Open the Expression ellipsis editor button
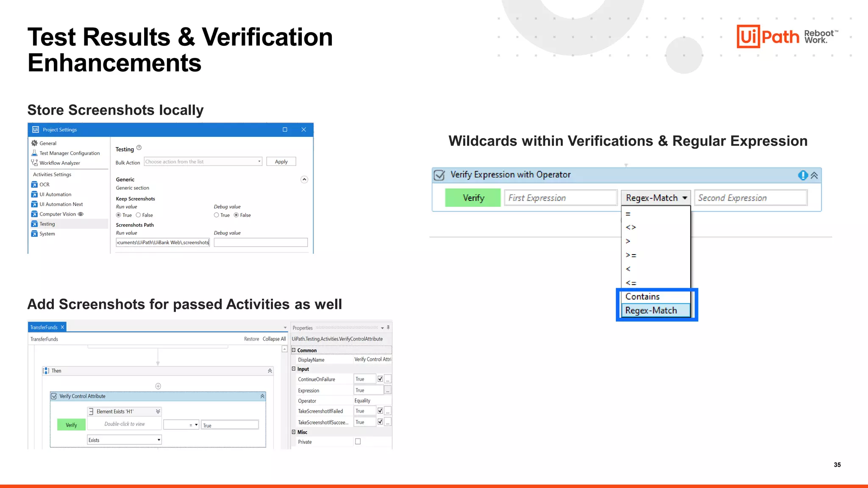 (x=387, y=390)
